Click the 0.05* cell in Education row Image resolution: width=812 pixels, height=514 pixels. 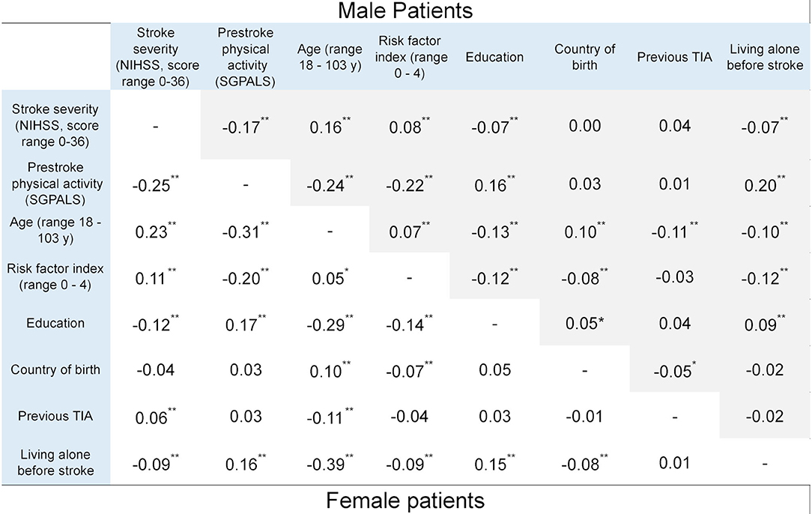point(585,324)
